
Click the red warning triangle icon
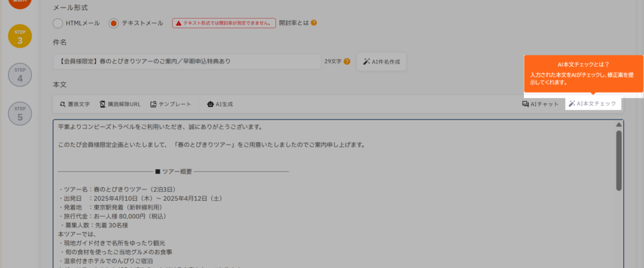(179, 23)
